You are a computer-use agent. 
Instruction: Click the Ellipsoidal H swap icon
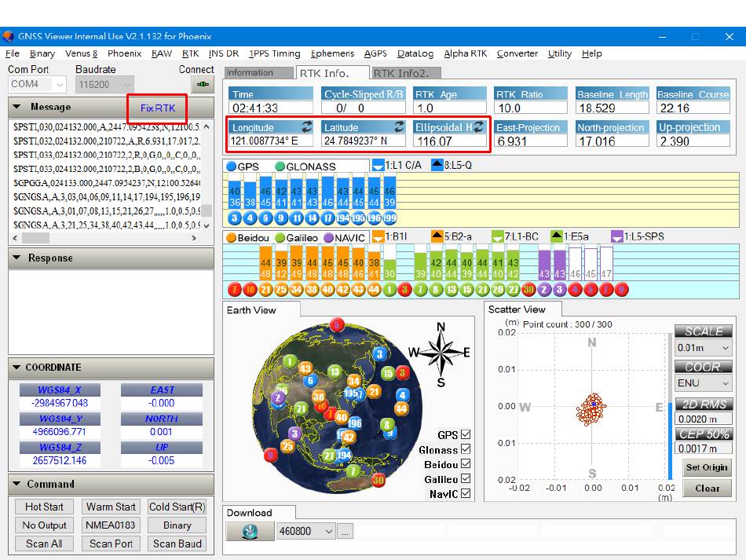[478, 126]
